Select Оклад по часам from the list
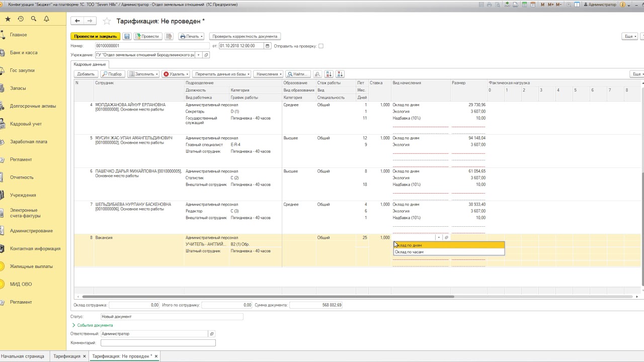 click(449, 252)
